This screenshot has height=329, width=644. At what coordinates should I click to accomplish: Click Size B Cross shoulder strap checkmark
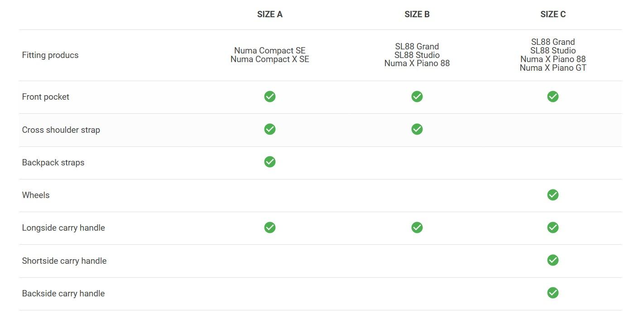(417, 129)
